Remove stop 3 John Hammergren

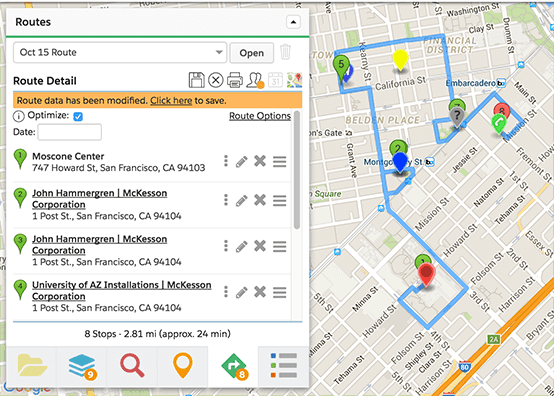pyautogui.click(x=260, y=246)
